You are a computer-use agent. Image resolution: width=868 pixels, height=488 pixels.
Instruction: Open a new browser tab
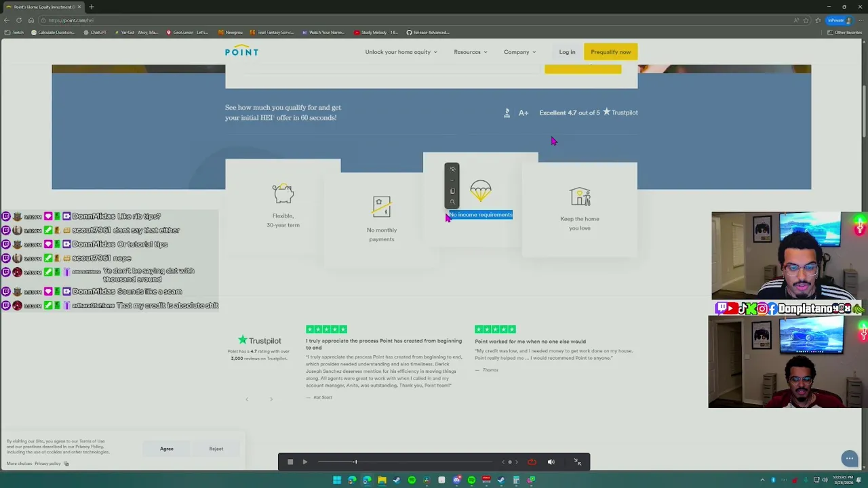click(x=92, y=7)
